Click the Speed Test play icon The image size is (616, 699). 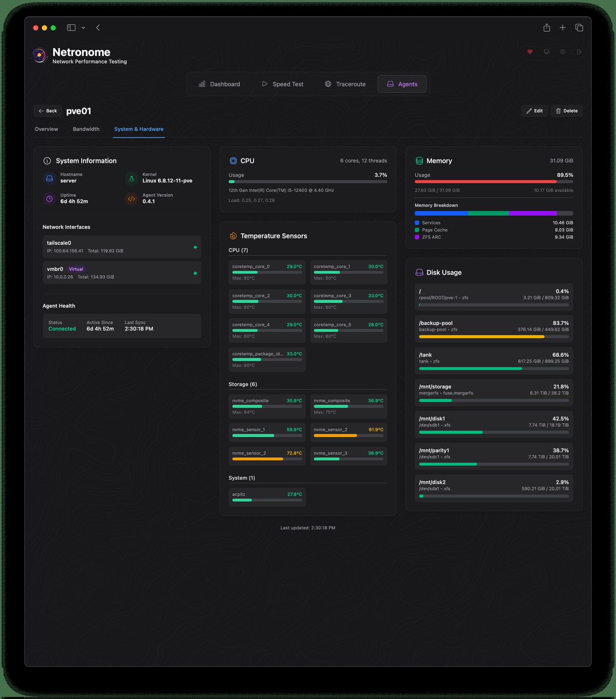264,84
